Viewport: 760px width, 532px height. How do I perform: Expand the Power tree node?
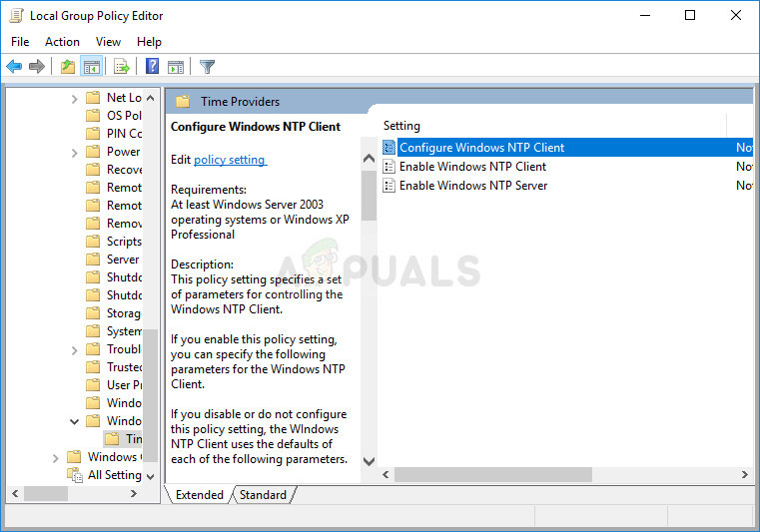click(74, 153)
